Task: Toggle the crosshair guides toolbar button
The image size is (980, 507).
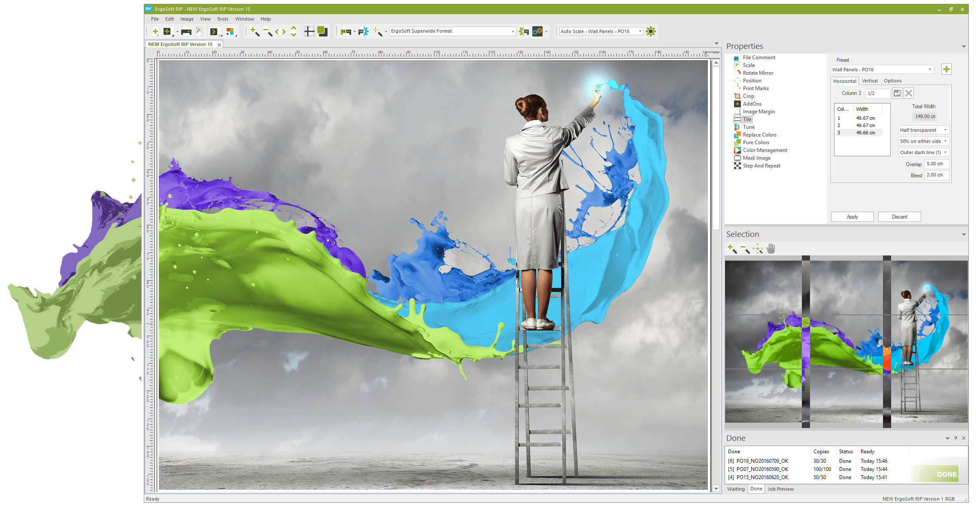Action: (x=309, y=31)
